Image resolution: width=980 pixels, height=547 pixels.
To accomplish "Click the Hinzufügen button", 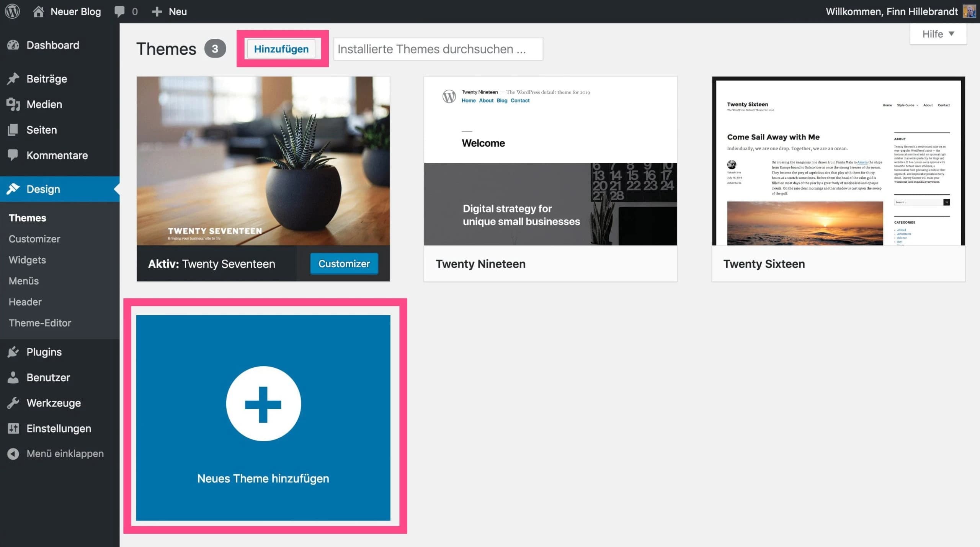I will click(281, 49).
